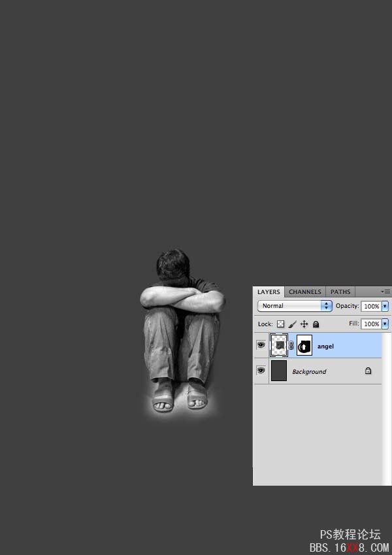
Task: Switch to the Paths tab
Action: tap(340, 292)
